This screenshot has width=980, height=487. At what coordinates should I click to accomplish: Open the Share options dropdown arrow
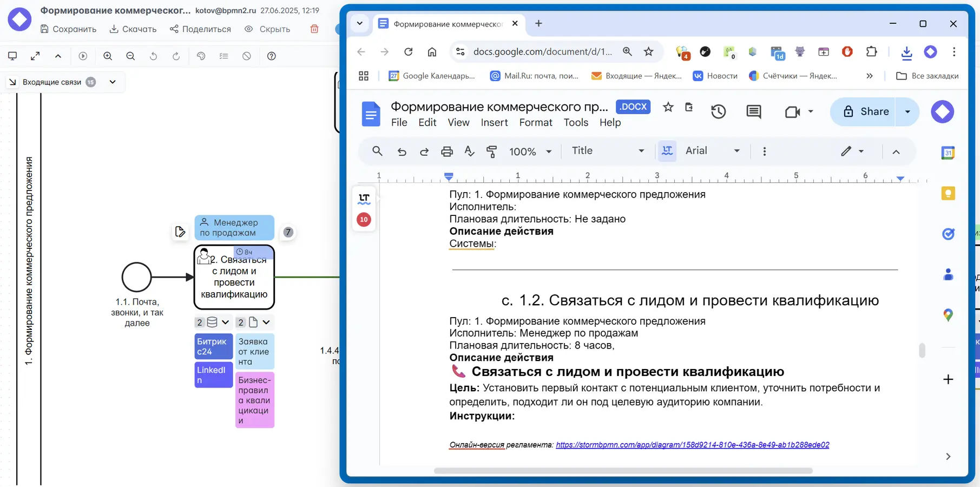pos(907,111)
